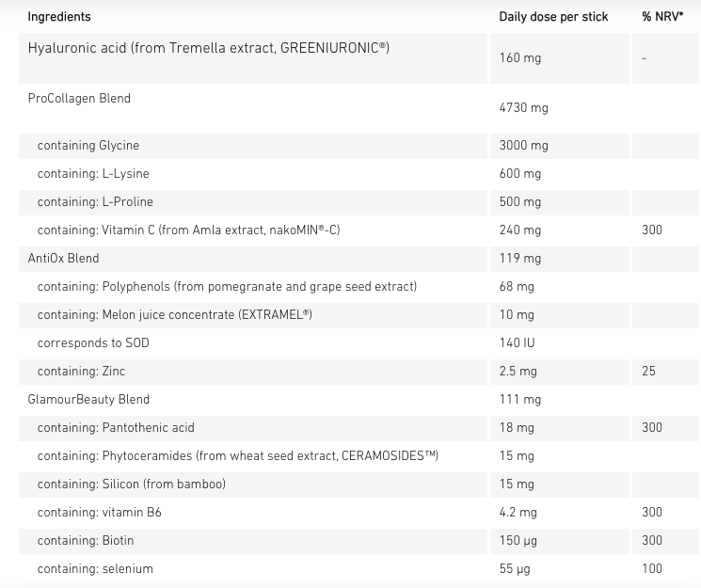The image size is (701, 588).
Task: Click the Ingredients column header
Action: [59, 17]
